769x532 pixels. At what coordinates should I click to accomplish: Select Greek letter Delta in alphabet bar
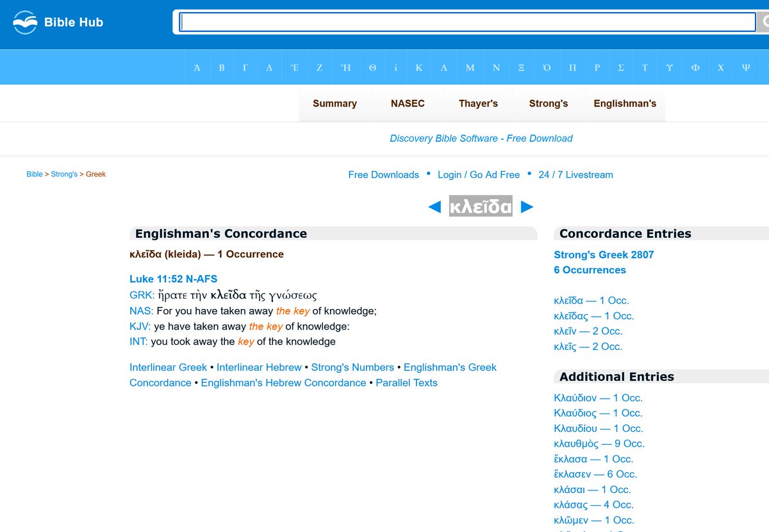pos(269,67)
